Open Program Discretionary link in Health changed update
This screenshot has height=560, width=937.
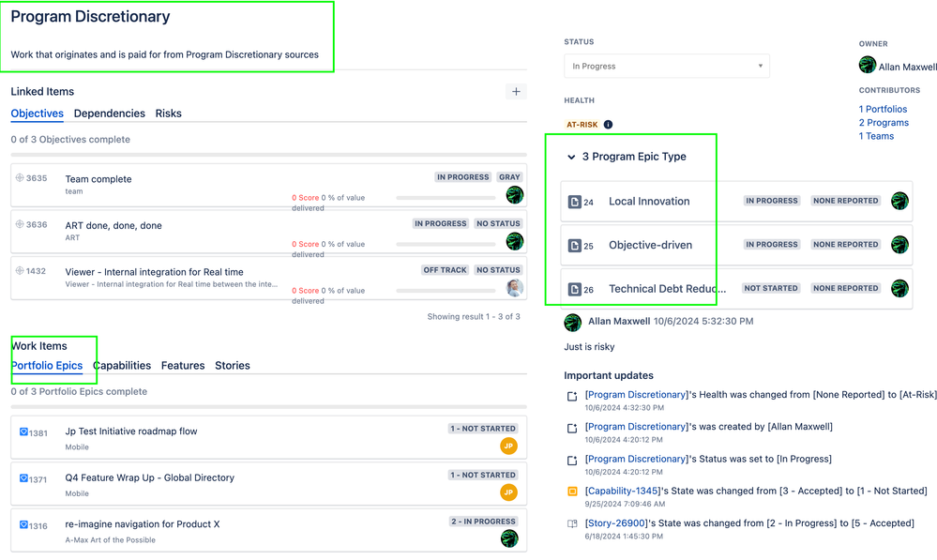coord(637,395)
